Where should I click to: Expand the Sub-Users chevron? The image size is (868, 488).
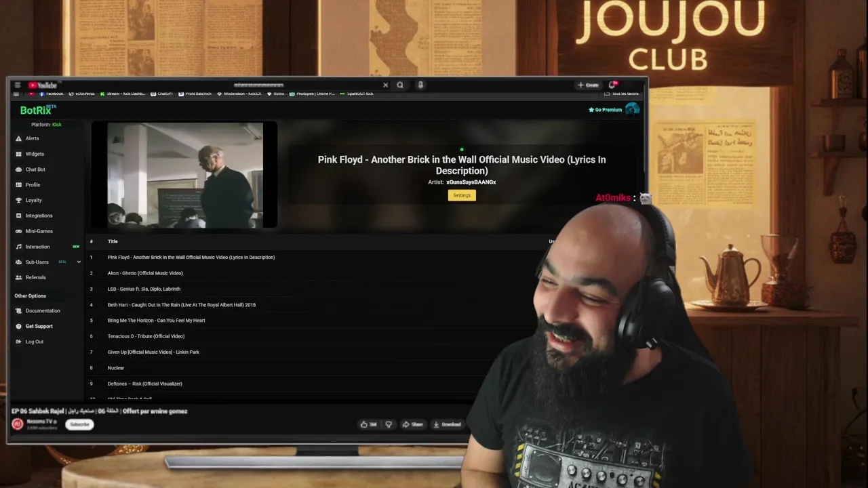coord(79,262)
